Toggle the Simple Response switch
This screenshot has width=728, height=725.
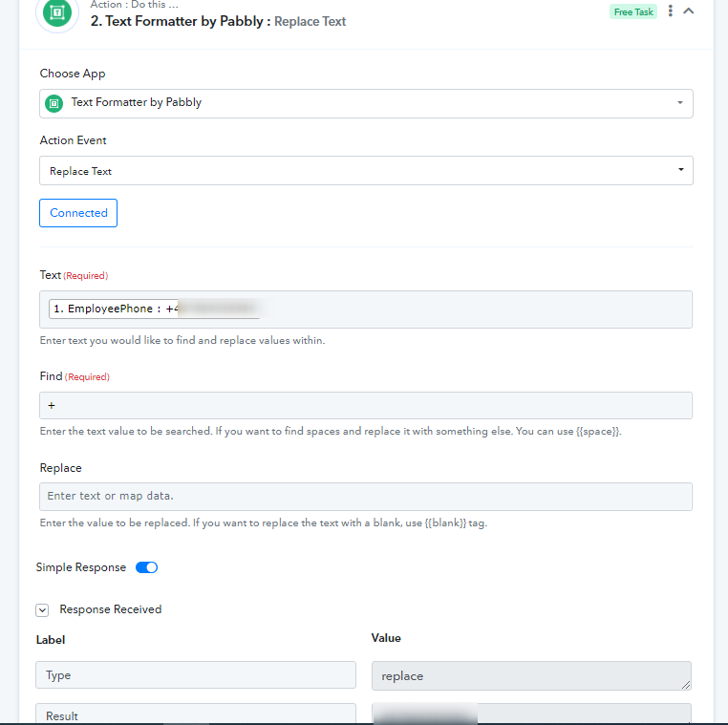click(x=147, y=567)
